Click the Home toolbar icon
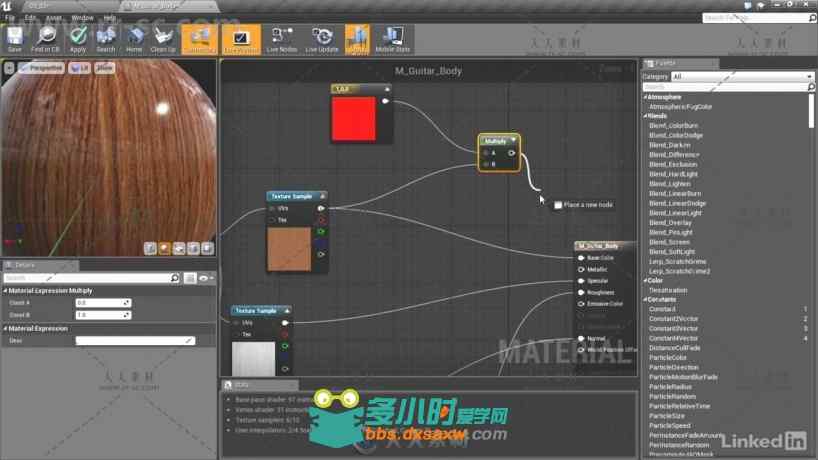Screen dimensions: 818x460 point(134,40)
